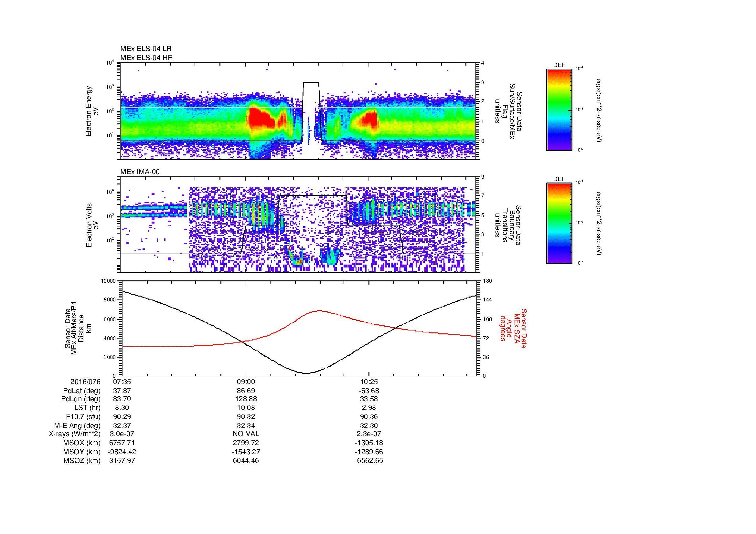Click the 180 tick on SZA axis
Viewport: 756px width, 534px height.
(488, 281)
